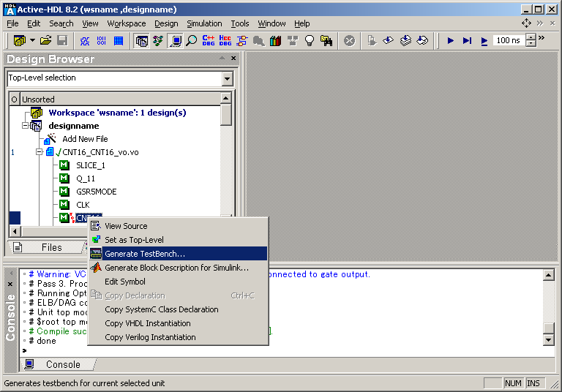Open the Search menu
Viewport: 562px width, 392px height.
click(61, 23)
